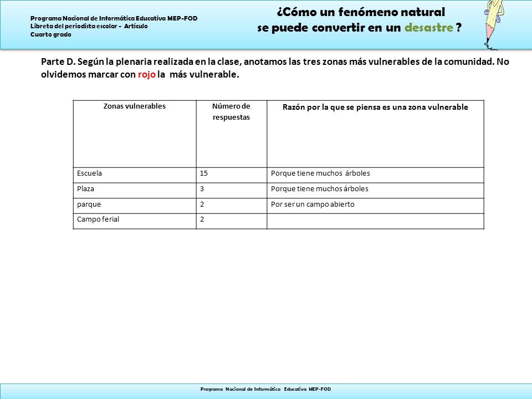Click the red word 'rojo'
Viewport: 532px width, 399px height.
click(x=146, y=74)
